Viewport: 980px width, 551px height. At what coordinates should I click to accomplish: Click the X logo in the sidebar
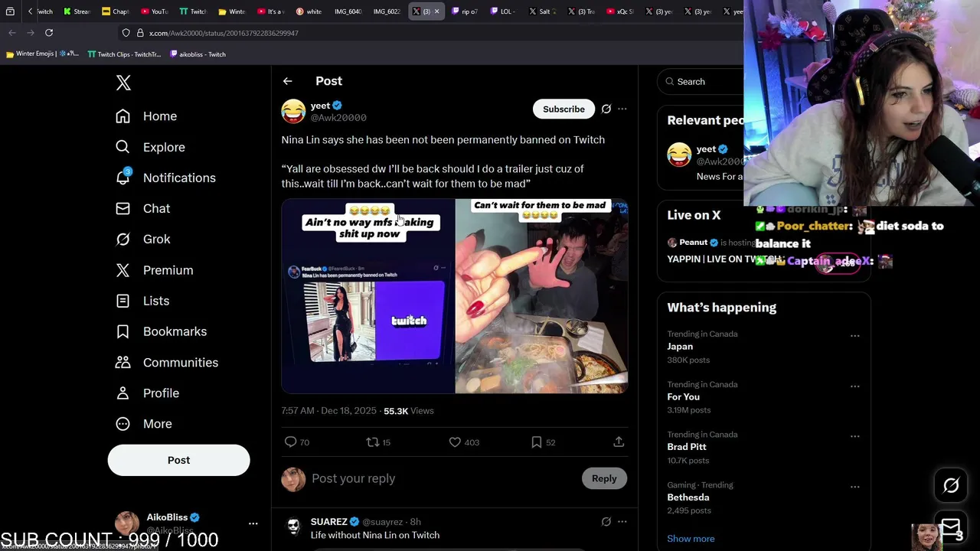coord(123,83)
